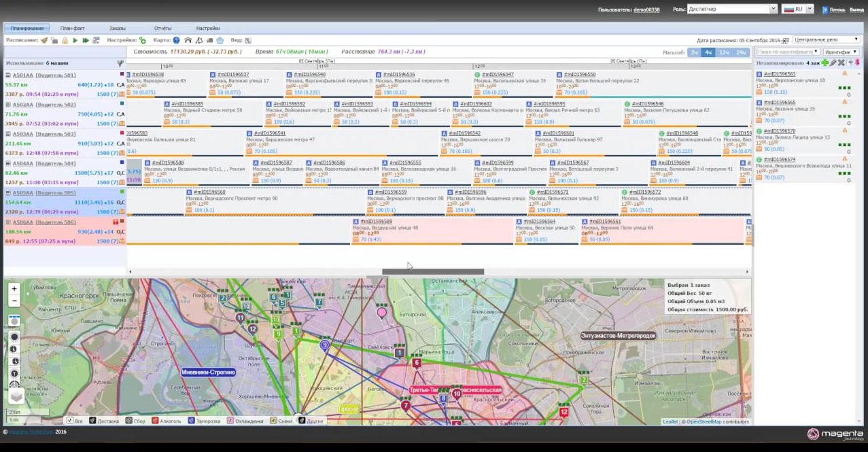The width and height of the screenshot is (868, 452).
Task: Click the X delete icon in unplanned orders panel
Action: 841,63
